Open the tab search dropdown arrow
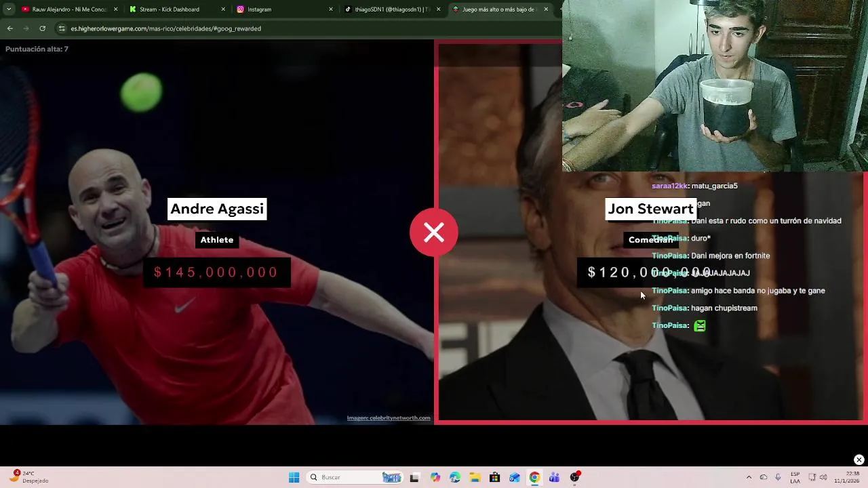868x488 pixels. [x=8, y=9]
